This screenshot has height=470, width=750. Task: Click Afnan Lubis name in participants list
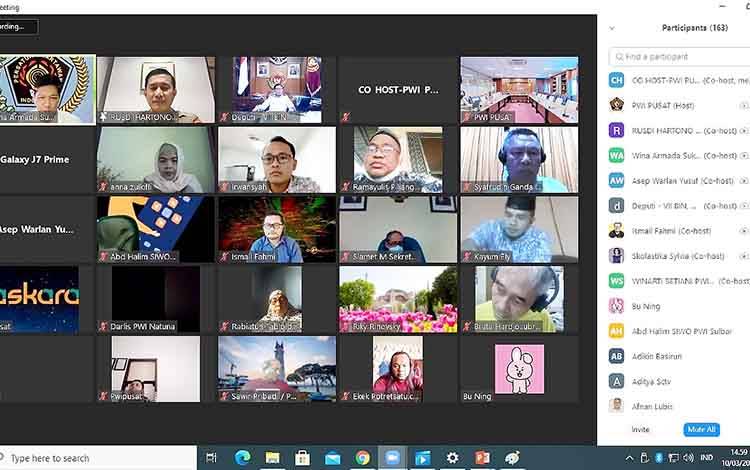point(652,406)
